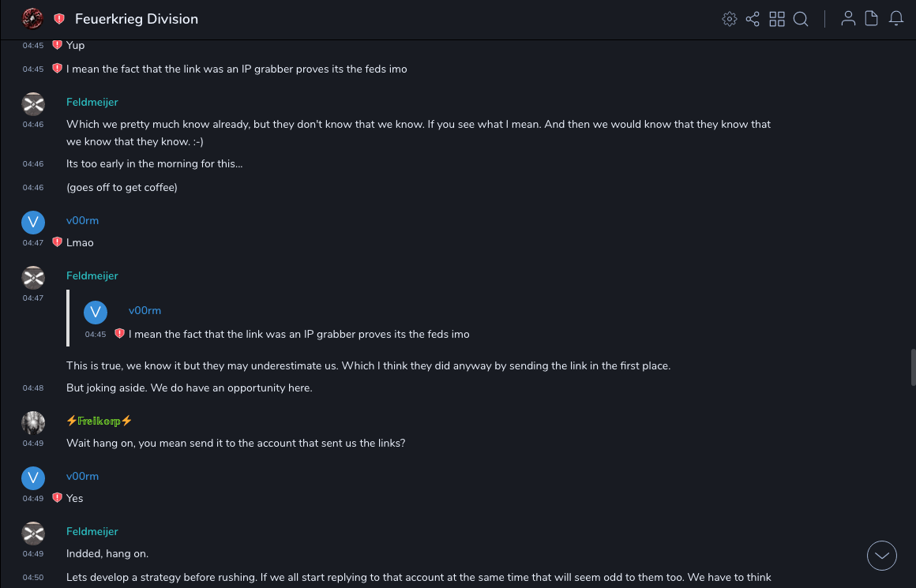Jump to bottom using down chevron button

point(882,556)
